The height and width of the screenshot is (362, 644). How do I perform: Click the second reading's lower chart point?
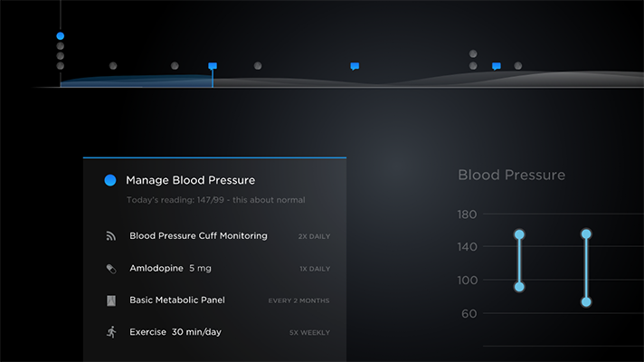(586, 301)
